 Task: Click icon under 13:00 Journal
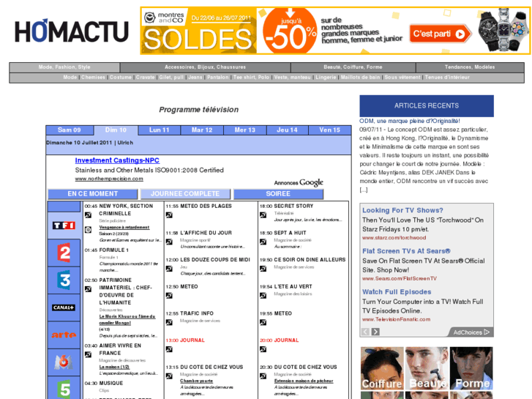[169, 349]
